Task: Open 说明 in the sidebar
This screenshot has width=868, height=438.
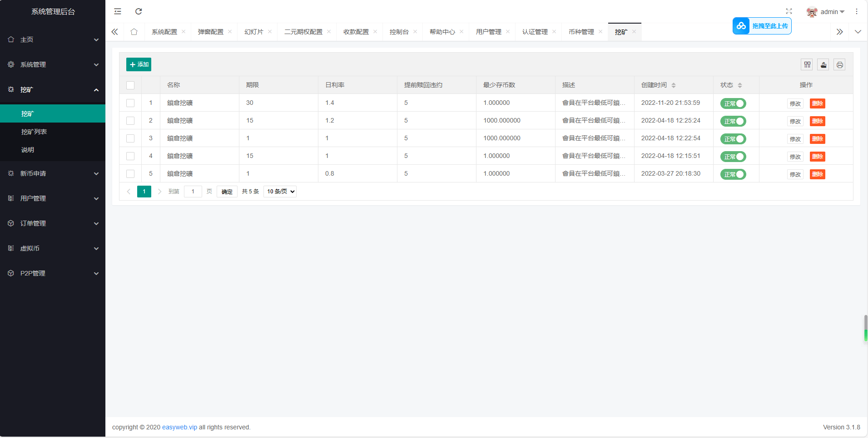Action: tap(53, 150)
